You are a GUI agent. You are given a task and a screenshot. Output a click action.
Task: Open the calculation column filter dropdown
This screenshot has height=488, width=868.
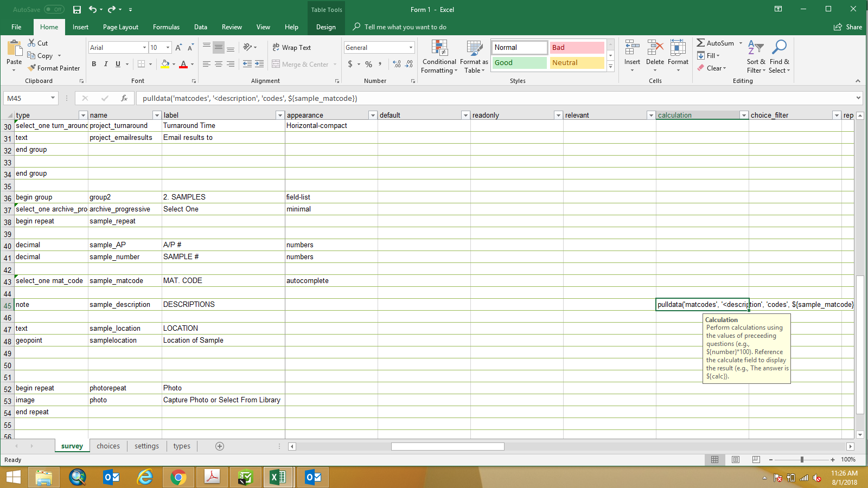tap(744, 115)
